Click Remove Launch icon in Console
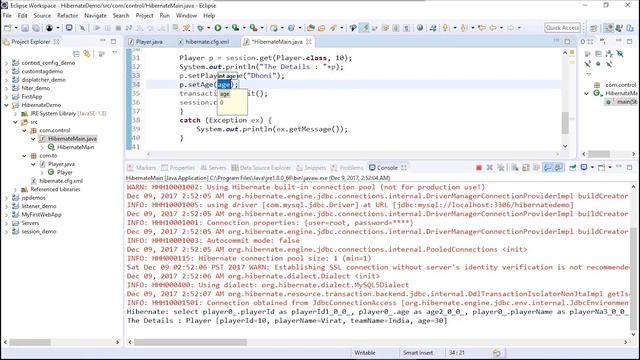The width and height of the screenshot is (640, 360). click(x=490, y=168)
